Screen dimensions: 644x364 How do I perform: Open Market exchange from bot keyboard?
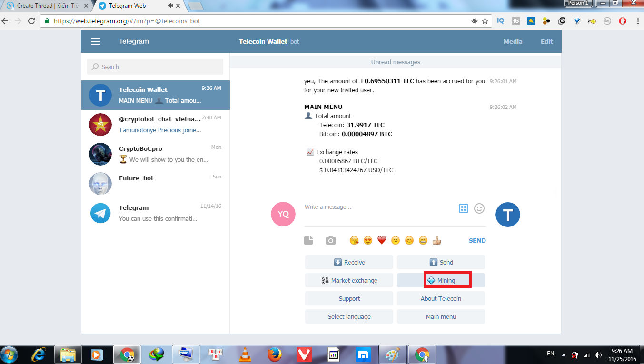click(349, 280)
